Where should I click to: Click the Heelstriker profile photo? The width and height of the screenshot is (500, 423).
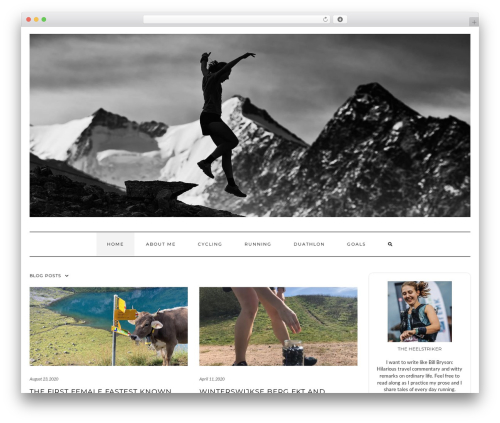point(420,311)
